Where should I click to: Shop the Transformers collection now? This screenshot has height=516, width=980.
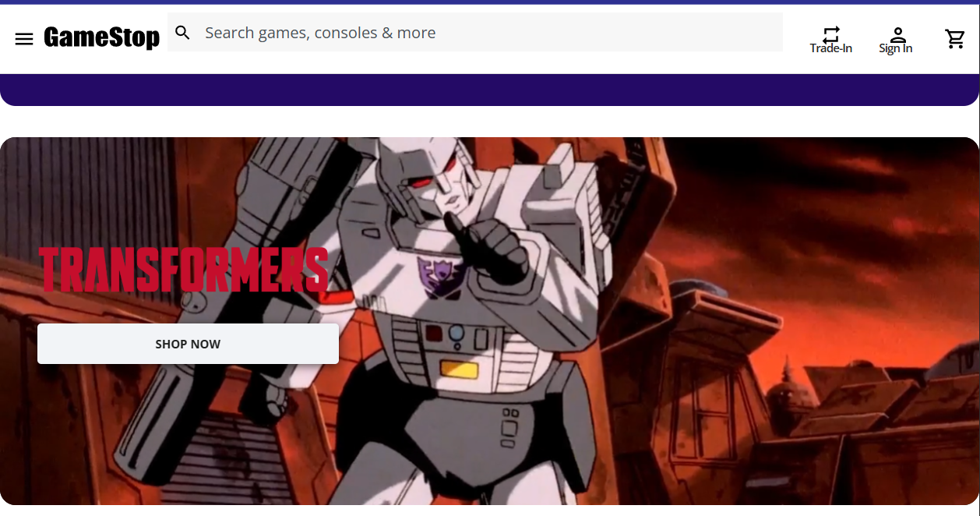pyautogui.click(x=187, y=344)
